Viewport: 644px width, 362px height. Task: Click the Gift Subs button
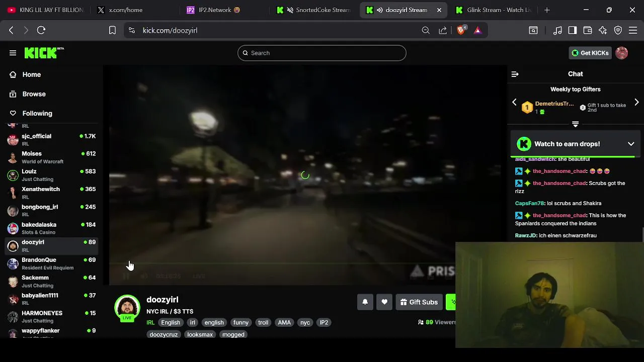419,302
